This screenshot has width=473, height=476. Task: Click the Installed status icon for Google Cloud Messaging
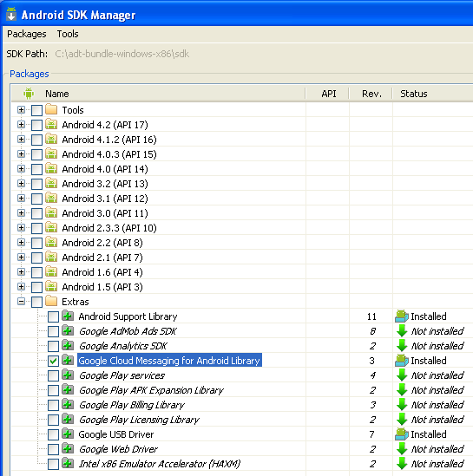tap(402, 361)
